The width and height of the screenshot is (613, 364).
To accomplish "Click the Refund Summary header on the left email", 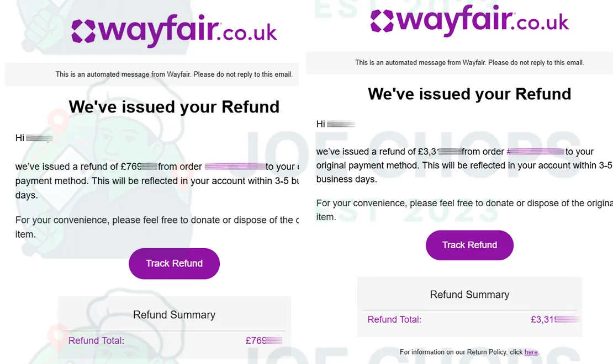I will coord(174,314).
